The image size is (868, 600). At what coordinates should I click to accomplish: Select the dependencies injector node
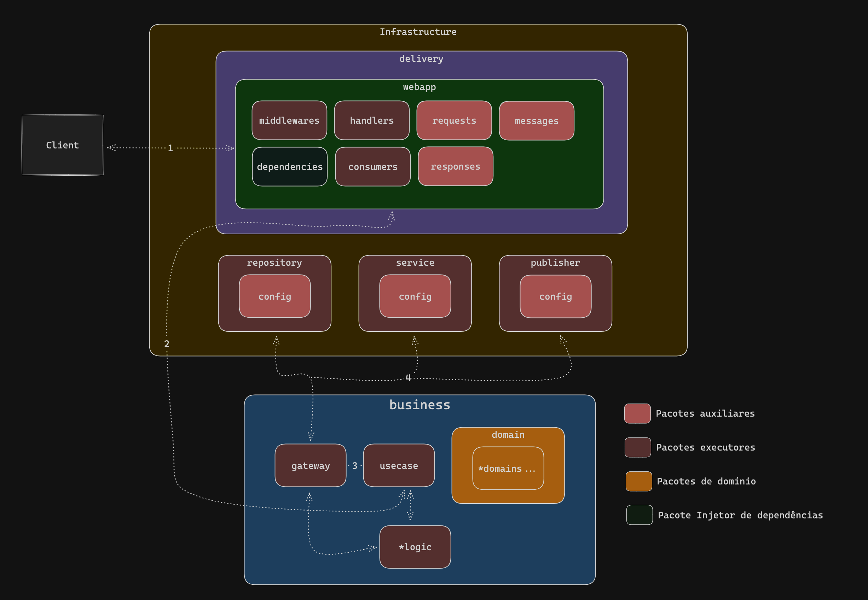click(x=289, y=166)
